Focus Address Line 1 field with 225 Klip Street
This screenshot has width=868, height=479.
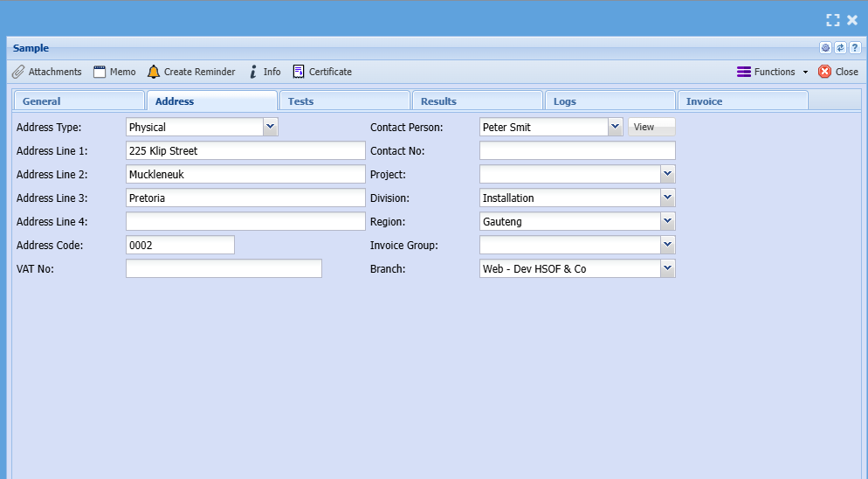[245, 151]
